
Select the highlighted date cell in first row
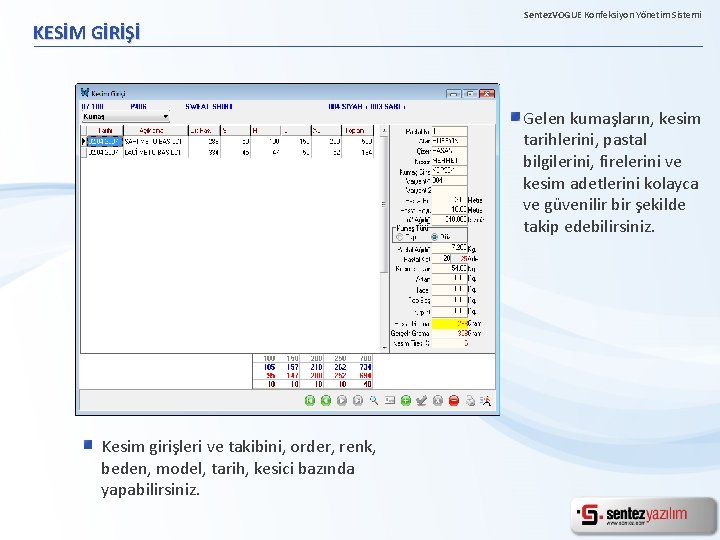(x=105, y=141)
